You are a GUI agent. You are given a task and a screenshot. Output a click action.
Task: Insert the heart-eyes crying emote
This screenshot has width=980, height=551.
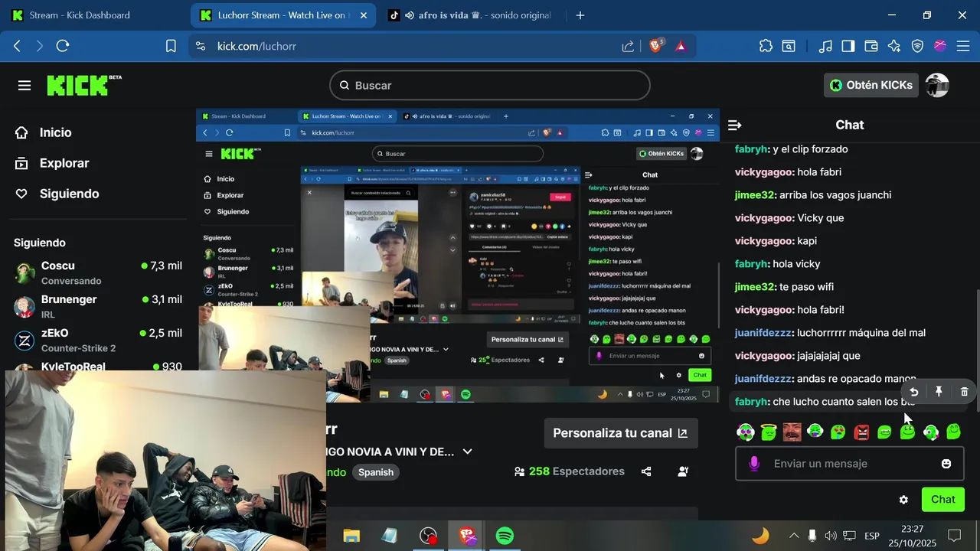click(x=838, y=432)
